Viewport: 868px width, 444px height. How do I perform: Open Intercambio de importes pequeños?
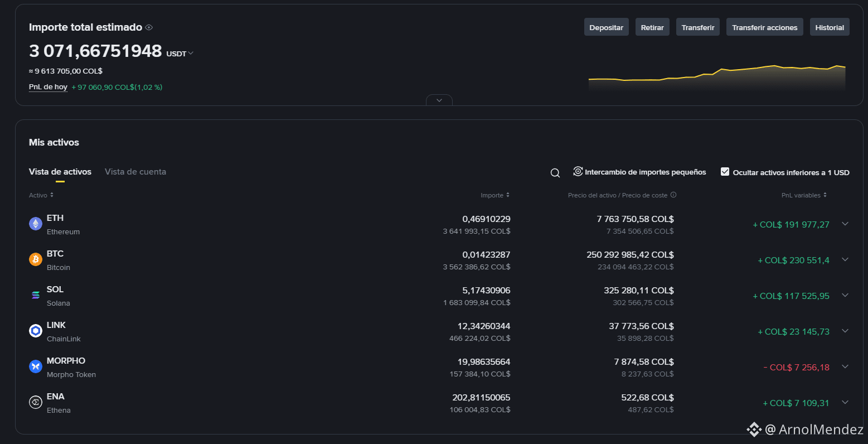click(639, 172)
